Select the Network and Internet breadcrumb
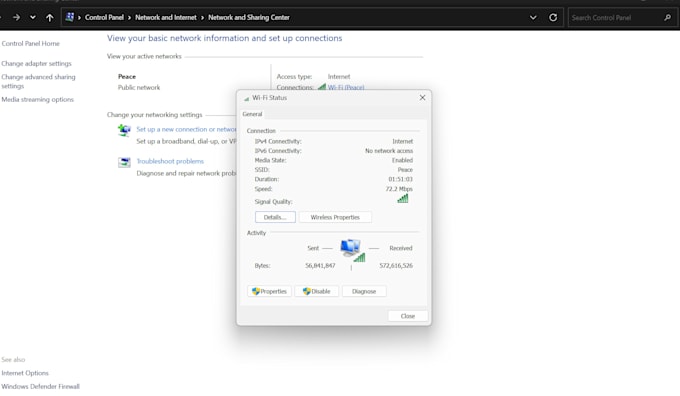Screen dimensions: 680x396 click(x=166, y=17)
